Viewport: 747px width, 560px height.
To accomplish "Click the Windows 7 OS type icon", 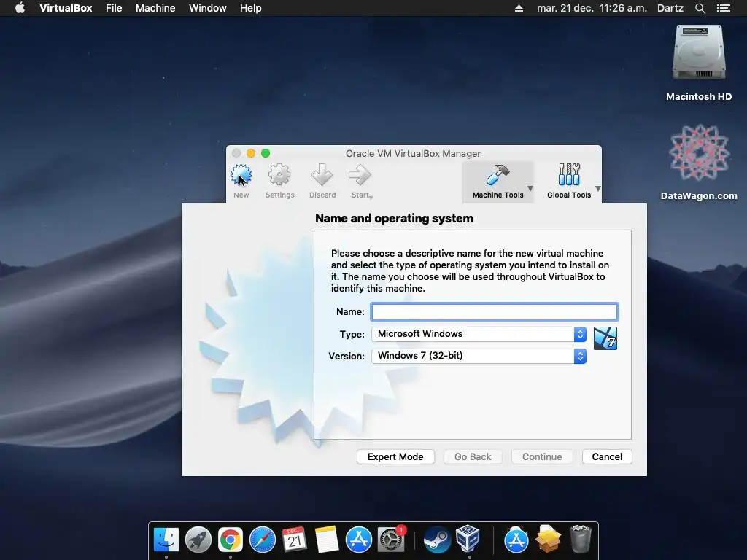I will [605, 338].
